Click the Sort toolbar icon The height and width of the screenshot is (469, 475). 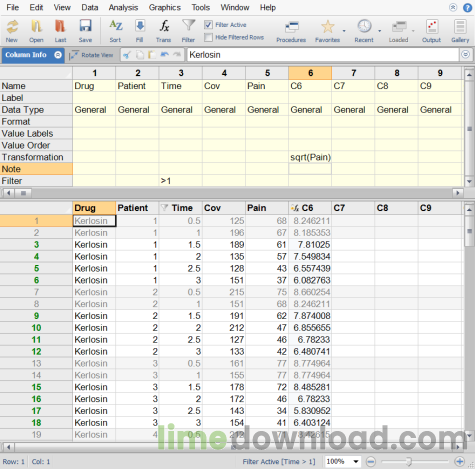point(115,31)
